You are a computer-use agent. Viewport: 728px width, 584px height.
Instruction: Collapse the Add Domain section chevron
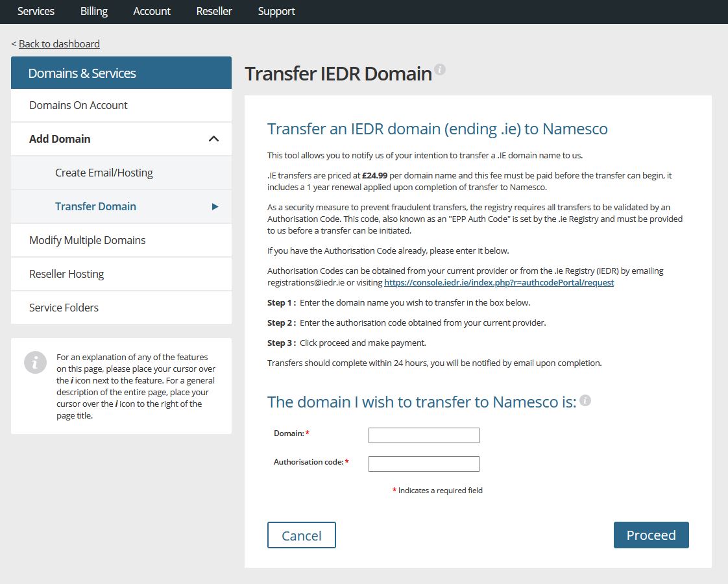click(x=213, y=139)
